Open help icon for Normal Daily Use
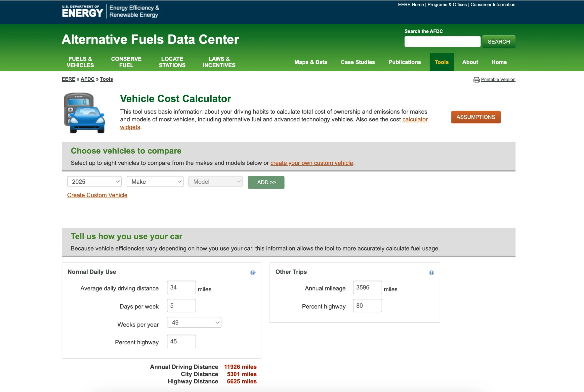 coord(253,273)
